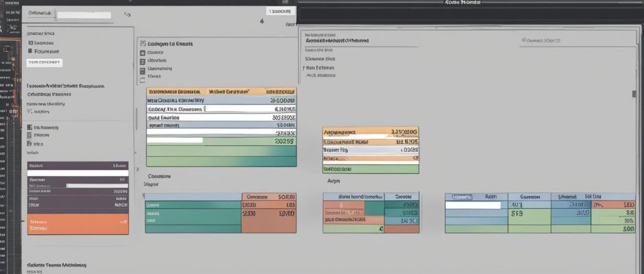Toggle the third checkbox in the center checklist
The image size is (644, 274).
[x=143, y=69]
